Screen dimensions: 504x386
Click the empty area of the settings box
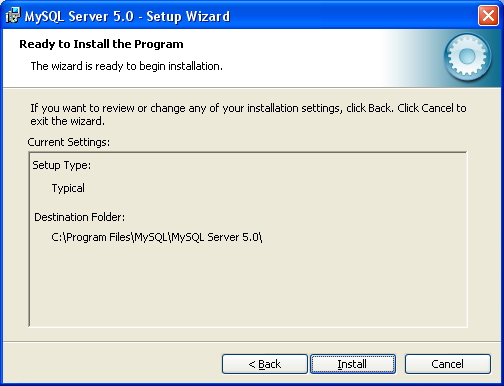coord(248,287)
